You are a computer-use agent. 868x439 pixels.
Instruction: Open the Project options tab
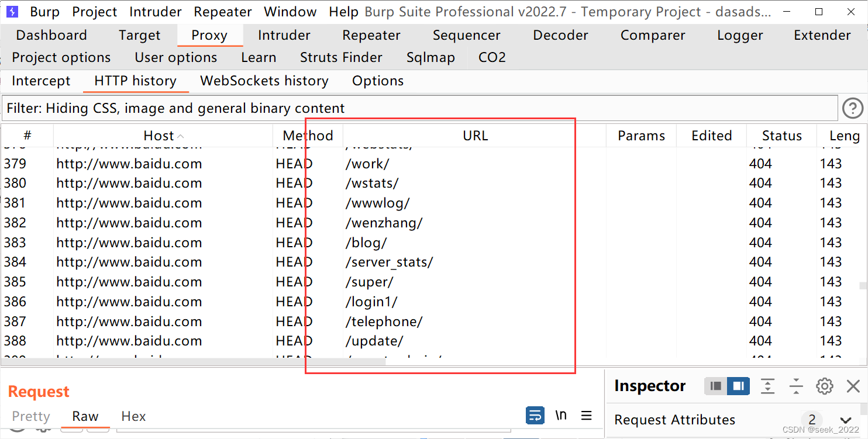(x=61, y=57)
